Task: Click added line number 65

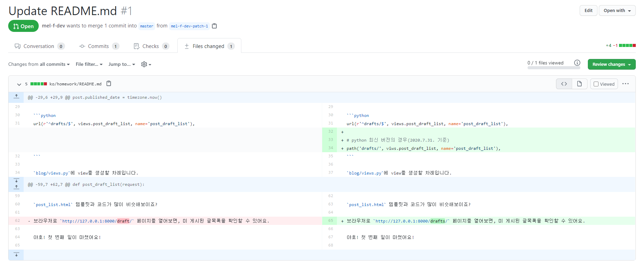Action: point(330,221)
